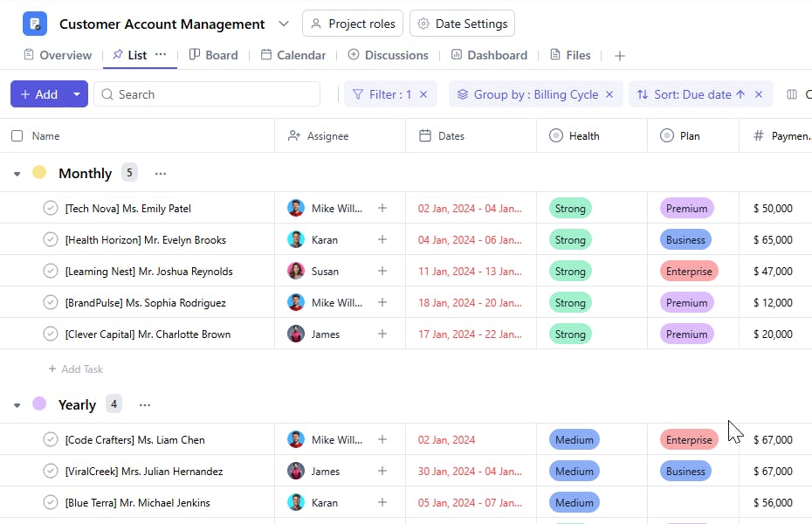Open the Dashboard tab

(x=489, y=55)
